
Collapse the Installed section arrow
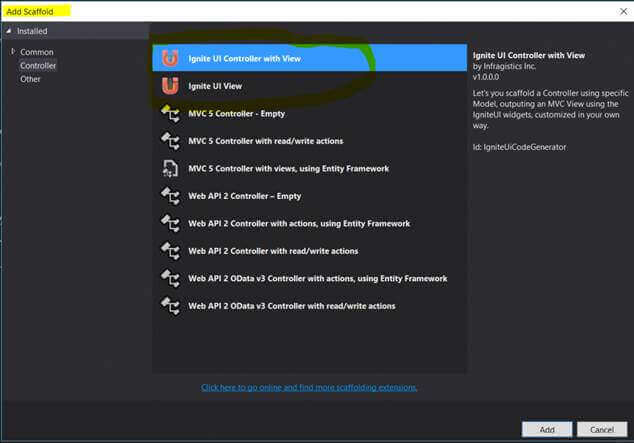[x=8, y=31]
